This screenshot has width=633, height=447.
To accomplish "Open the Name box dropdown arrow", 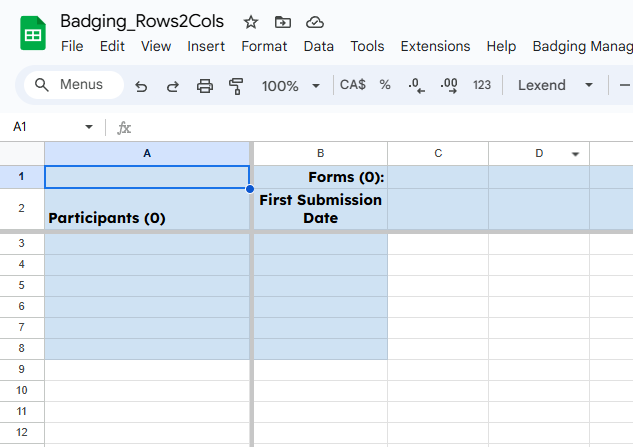I will (89, 128).
